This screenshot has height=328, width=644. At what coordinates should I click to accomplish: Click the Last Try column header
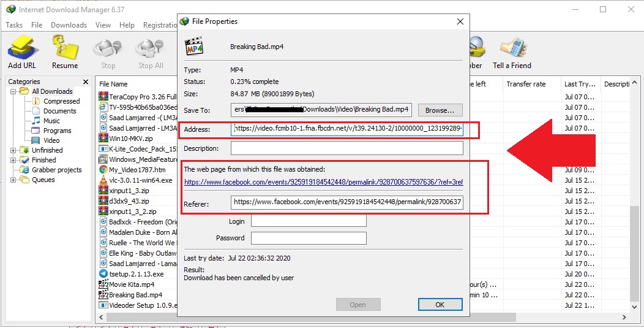coord(580,84)
